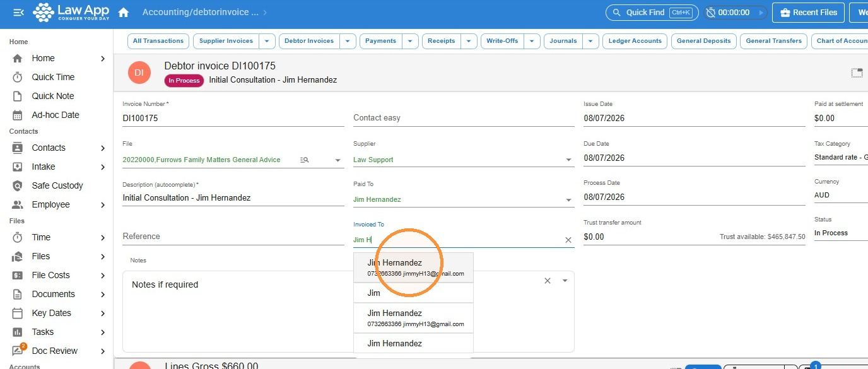The height and width of the screenshot is (369, 868).
Task: Click the Issue Date field
Action: [x=695, y=118]
